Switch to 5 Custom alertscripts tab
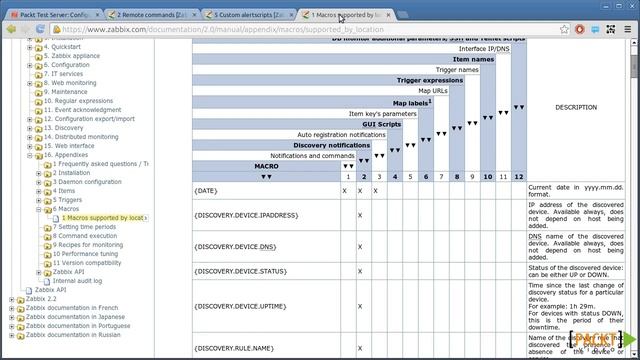The image size is (640, 360). (x=248, y=15)
